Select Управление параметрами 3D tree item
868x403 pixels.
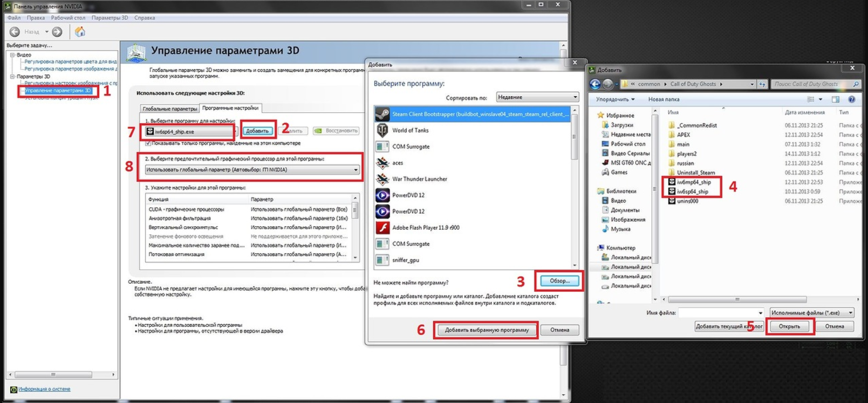(x=58, y=90)
